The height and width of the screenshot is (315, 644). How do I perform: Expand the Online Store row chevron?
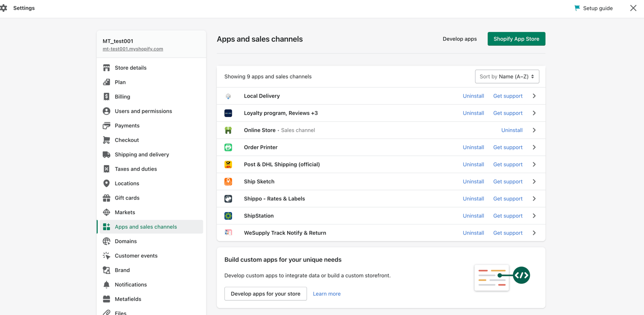[534, 130]
